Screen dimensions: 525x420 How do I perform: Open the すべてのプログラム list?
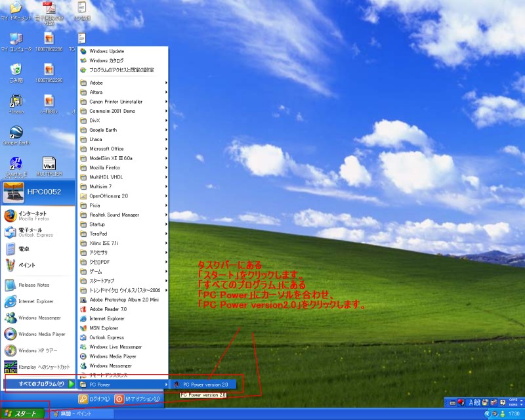click(39, 384)
